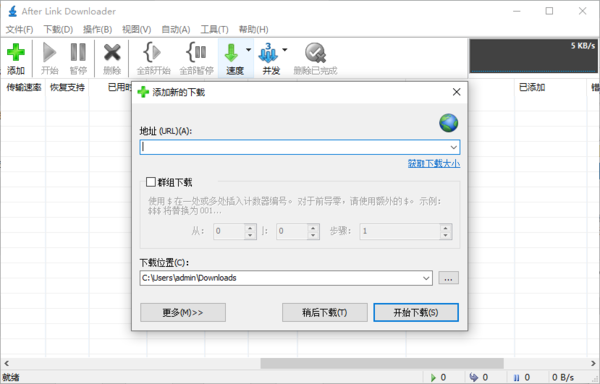This screenshot has height=384, width=600.
Task: Expand the URL address history dropdown
Action: (x=453, y=147)
